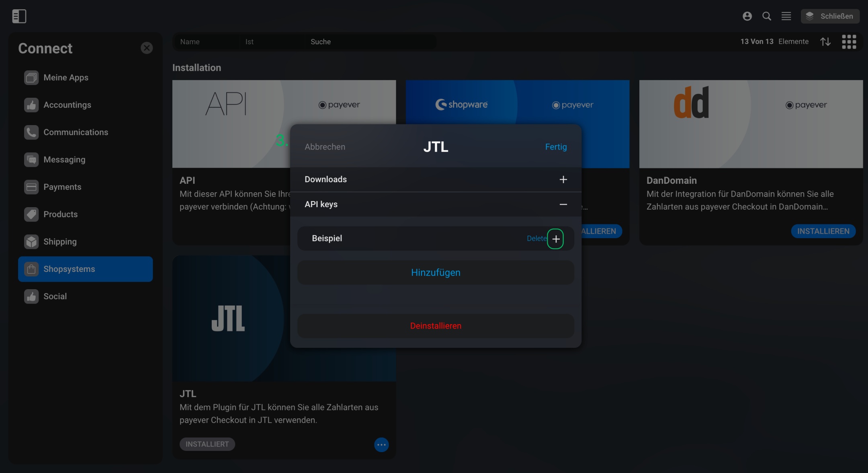The height and width of the screenshot is (473, 868).
Task: Open Messaging category
Action: (86, 160)
